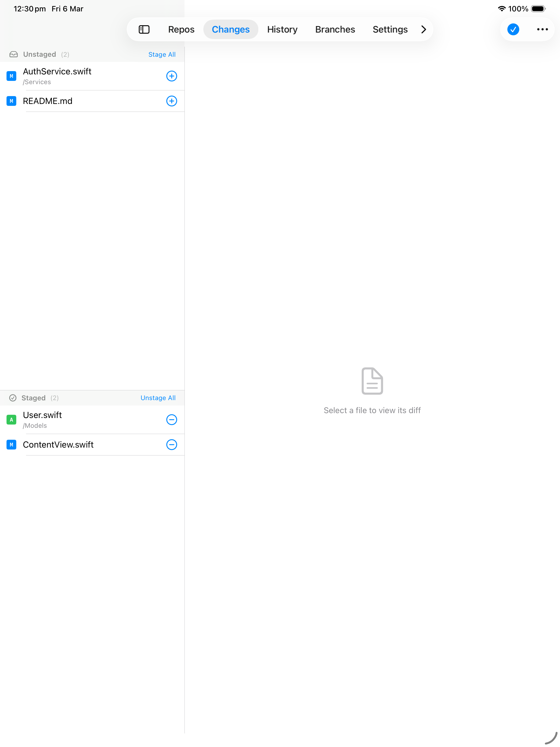Click the Unstage All link
This screenshot has height=747, width=560.
tap(158, 398)
